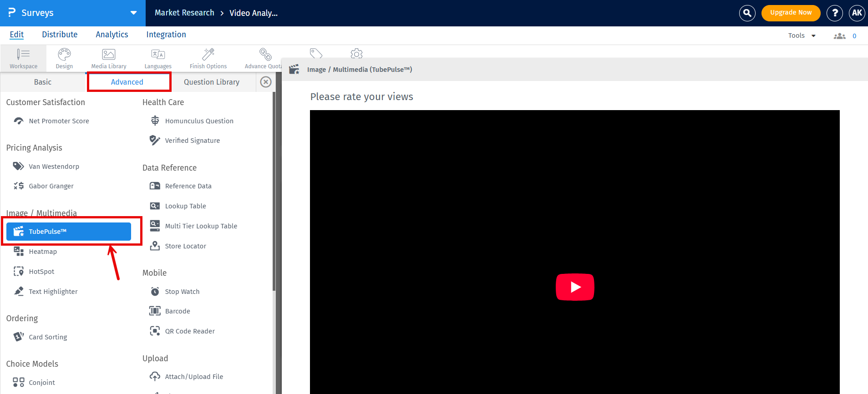Select the Card Sorting question
The height and width of the screenshot is (394, 868).
pyautogui.click(x=48, y=337)
